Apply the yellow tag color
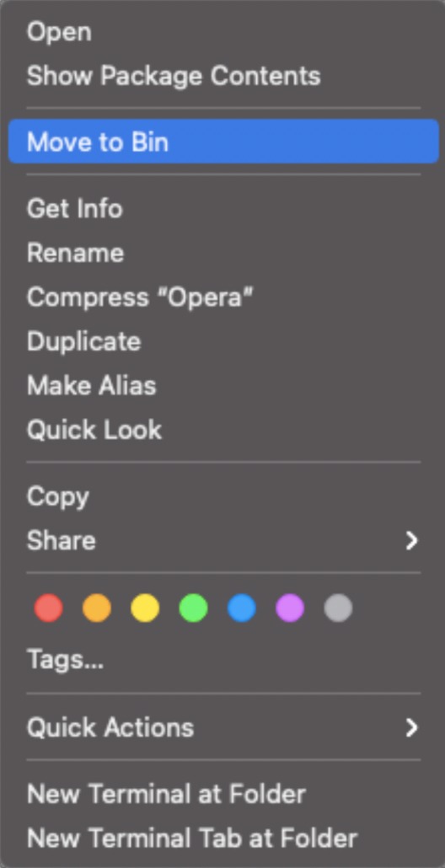 click(145, 608)
